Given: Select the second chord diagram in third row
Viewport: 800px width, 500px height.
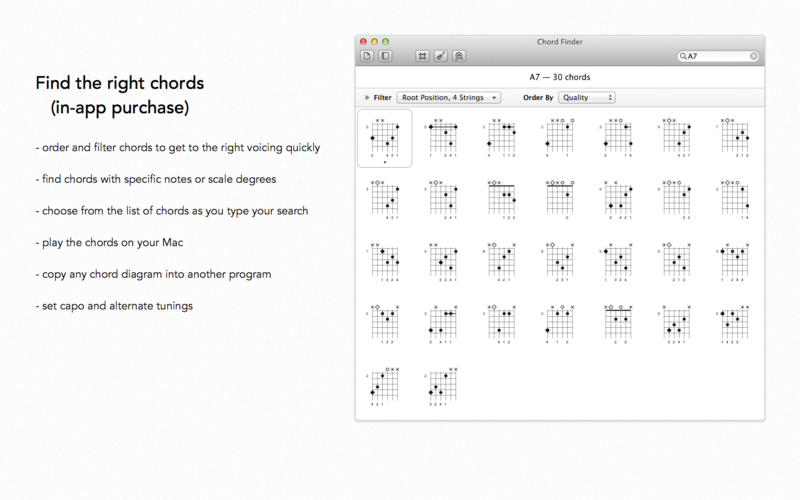Looking at the screenshot, I should pos(443,262).
